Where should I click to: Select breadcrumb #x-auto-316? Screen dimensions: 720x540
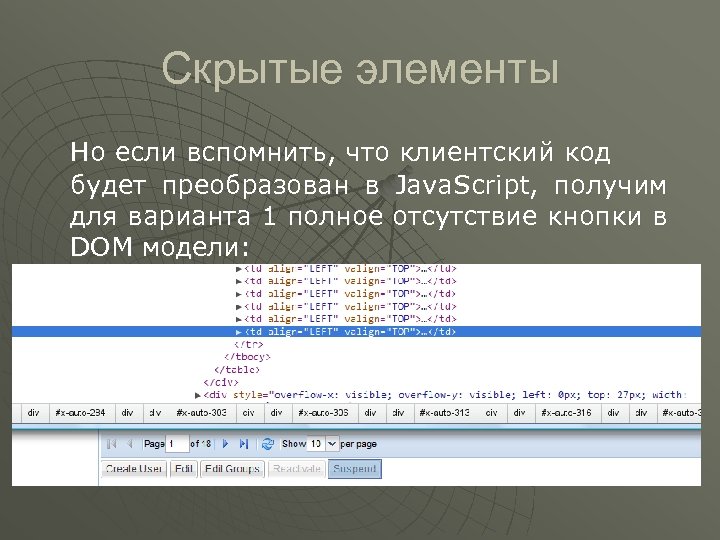coord(566,413)
